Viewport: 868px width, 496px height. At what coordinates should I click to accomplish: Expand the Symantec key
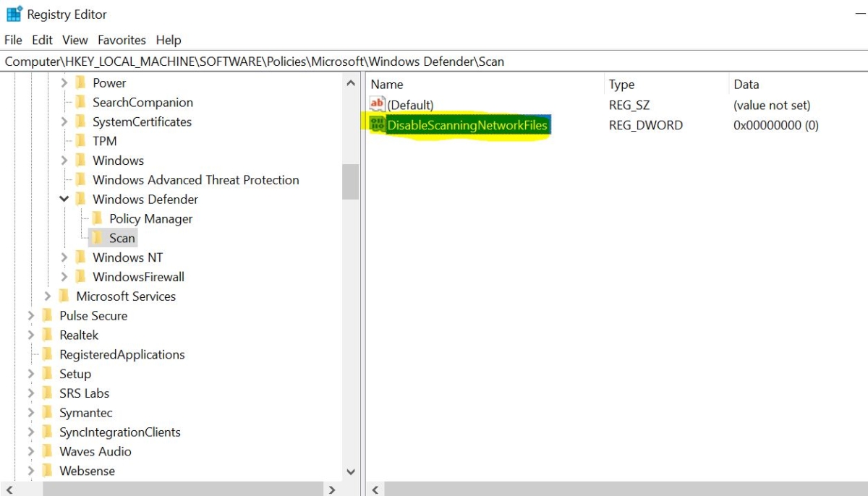click(x=30, y=412)
